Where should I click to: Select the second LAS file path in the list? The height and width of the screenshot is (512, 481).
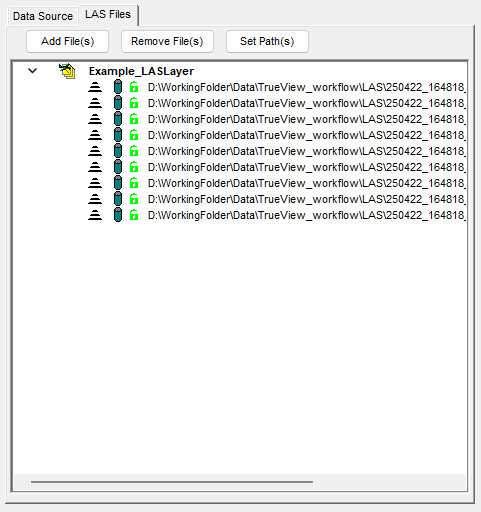[307, 103]
